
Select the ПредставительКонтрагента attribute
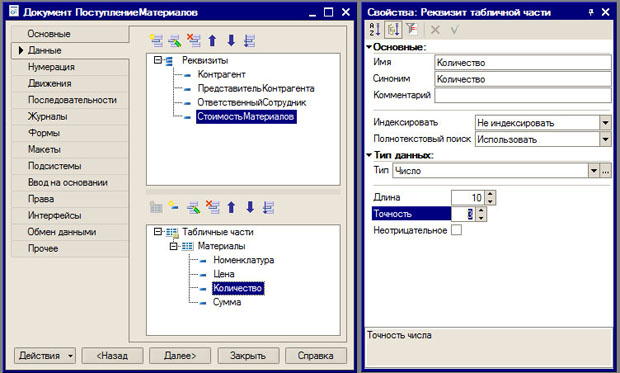click(256, 88)
